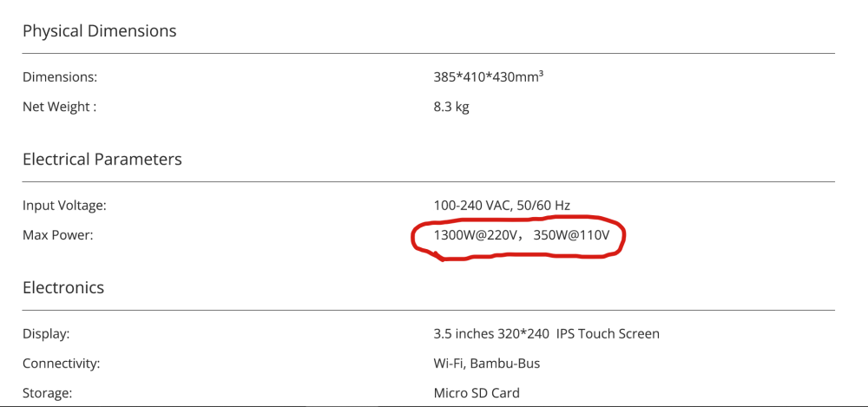Screen dimensions: 868x407
Task: Select the Connectivity label
Action: tap(61, 364)
